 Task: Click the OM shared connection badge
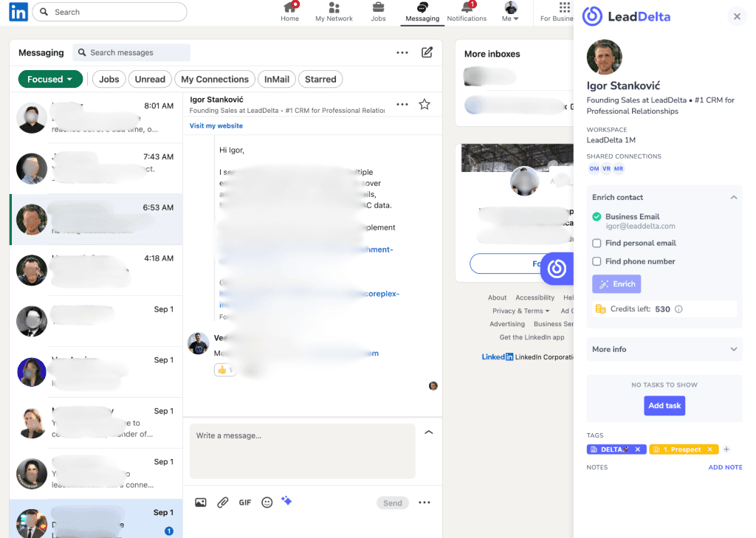(x=594, y=169)
